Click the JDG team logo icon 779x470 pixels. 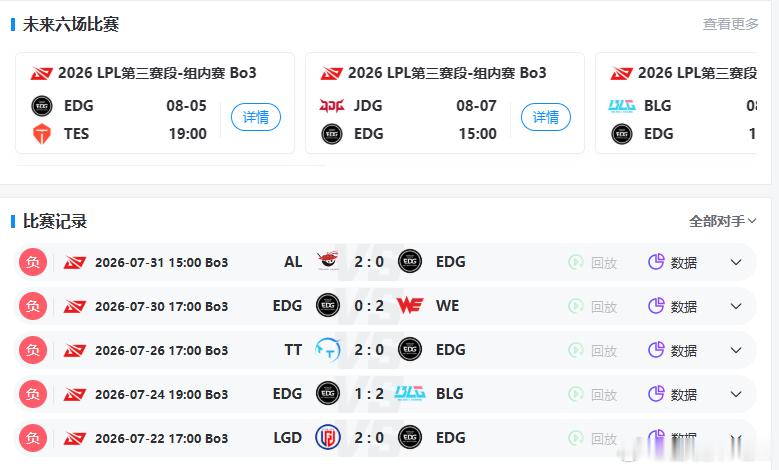click(331, 106)
